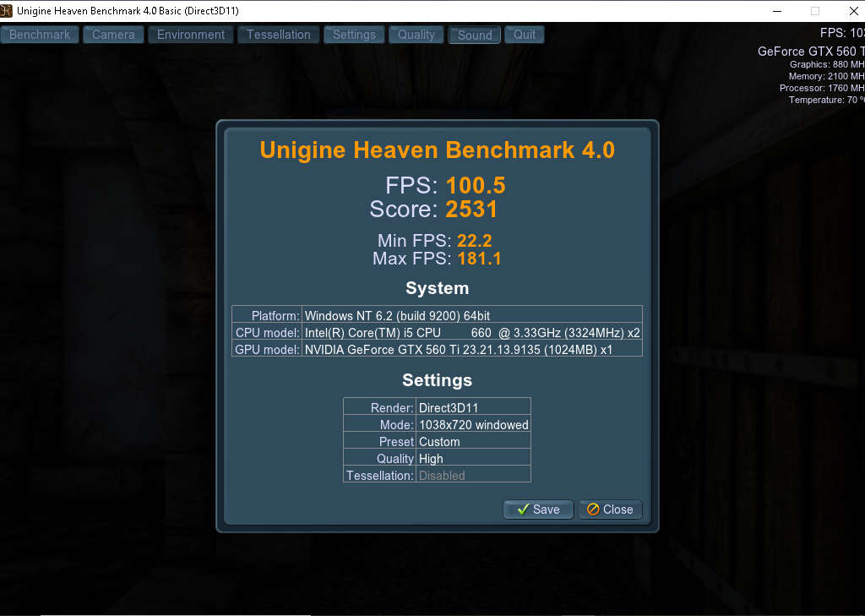Open the Camera options

tap(112, 35)
